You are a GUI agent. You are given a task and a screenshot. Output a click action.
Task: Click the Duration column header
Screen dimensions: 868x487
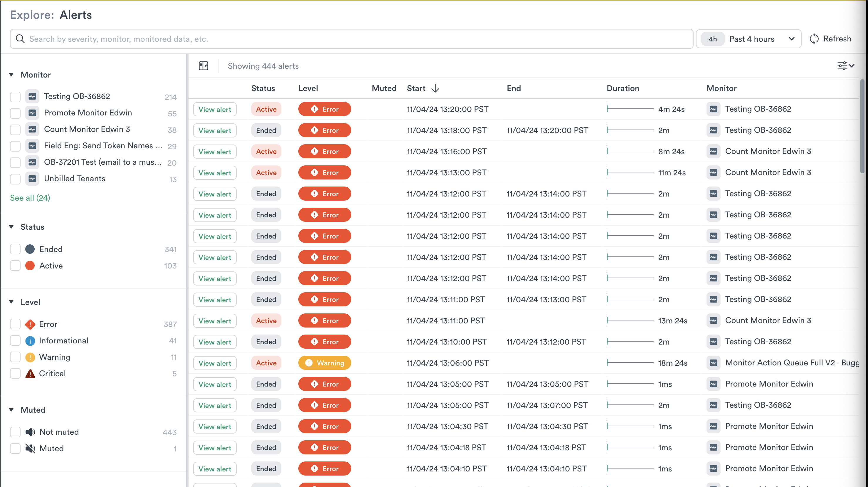coord(623,88)
